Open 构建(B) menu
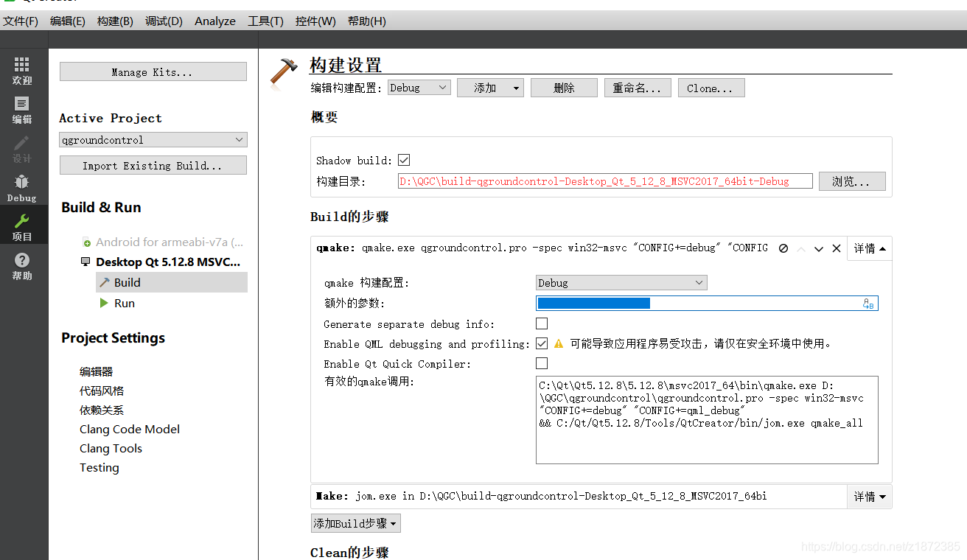The height and width of the screenshot is (560, 967). (115, 21)
